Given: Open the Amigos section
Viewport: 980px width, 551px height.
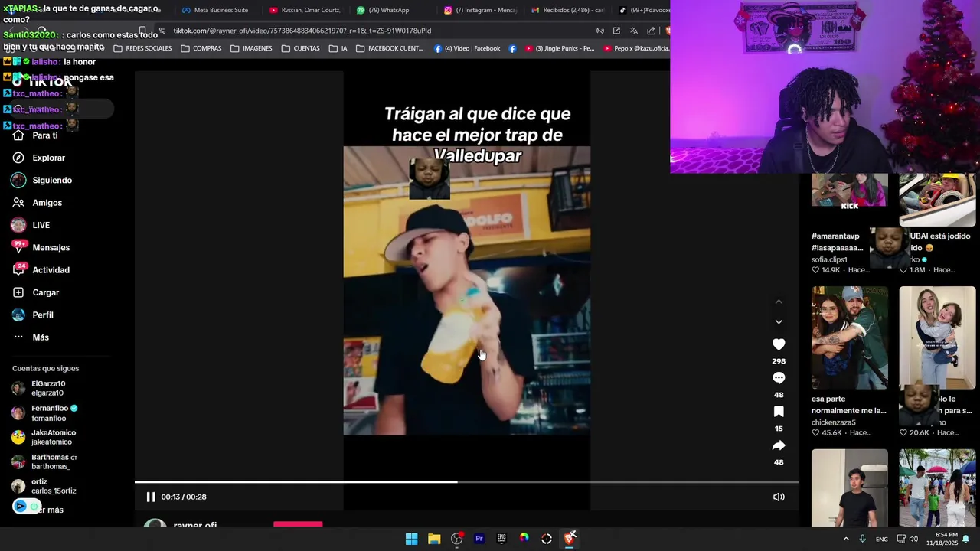Looking at the screenshot, I should (x=37, y=203).
